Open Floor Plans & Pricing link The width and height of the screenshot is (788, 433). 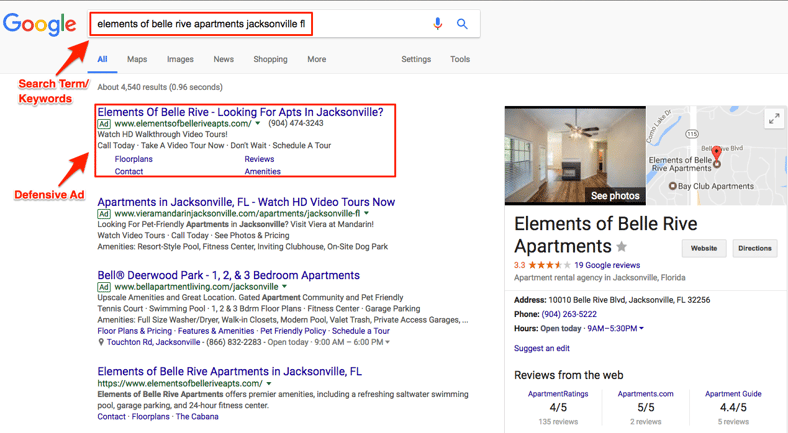(x=135, y=331)
